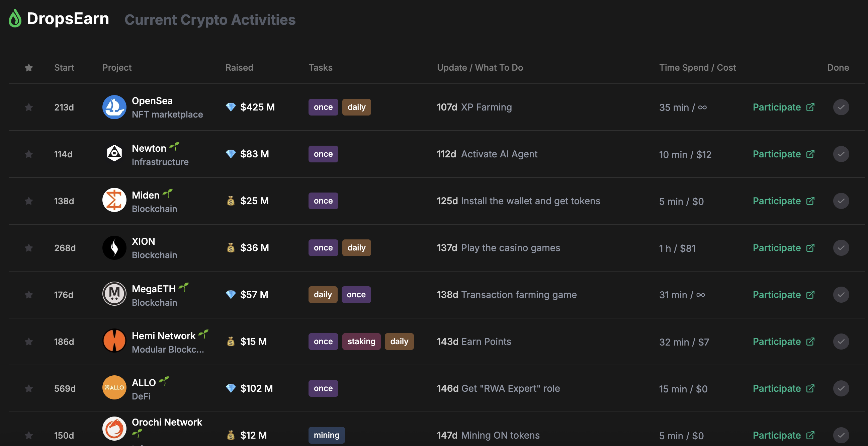Click the mining tag for Orochi Network

(x=326, y=435)
